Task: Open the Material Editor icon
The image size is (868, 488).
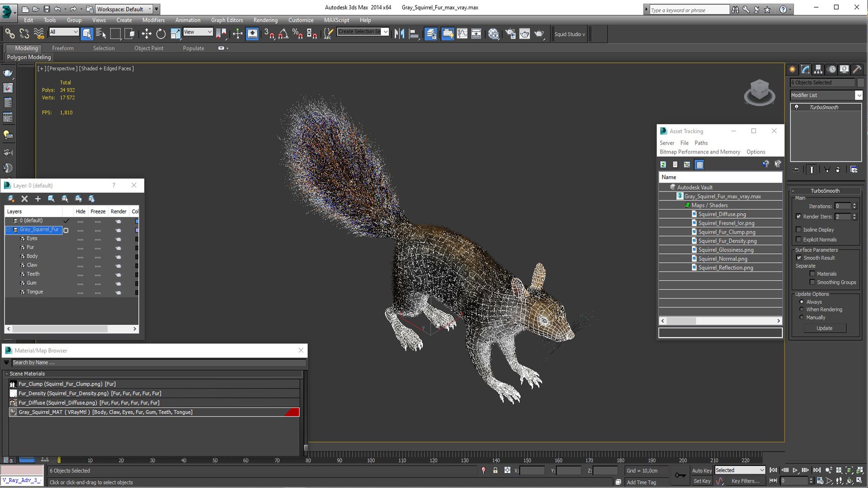Action: pos(493,34)
